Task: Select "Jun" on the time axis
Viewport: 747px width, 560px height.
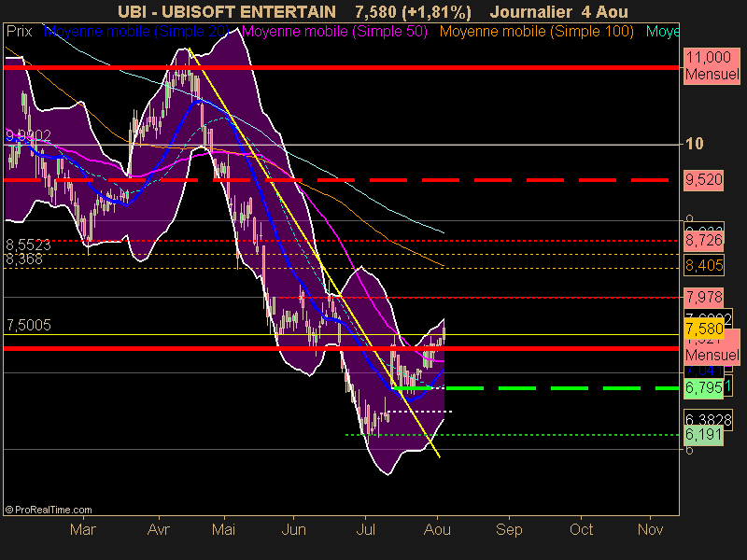Action: [x=293, y=529]
